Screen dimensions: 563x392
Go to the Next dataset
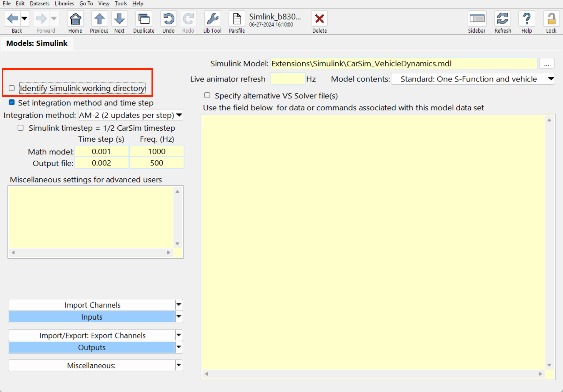click(x=119, y=19)
